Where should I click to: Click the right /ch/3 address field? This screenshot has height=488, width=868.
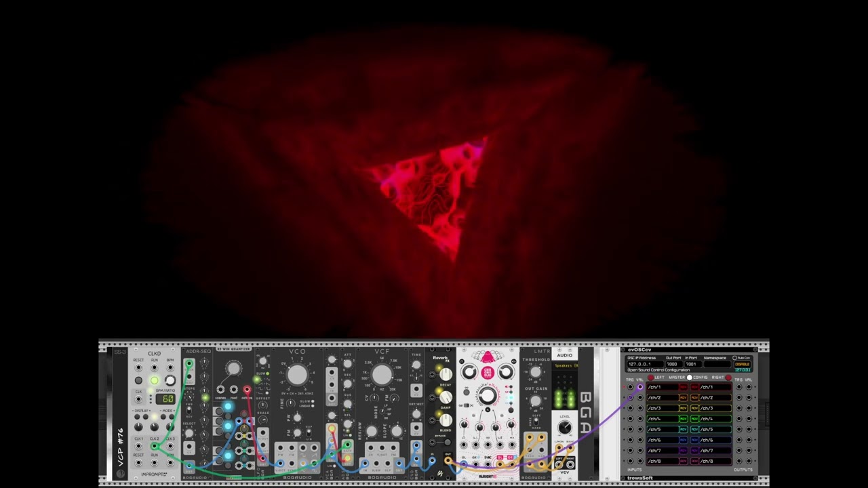[x=715, y=408]
